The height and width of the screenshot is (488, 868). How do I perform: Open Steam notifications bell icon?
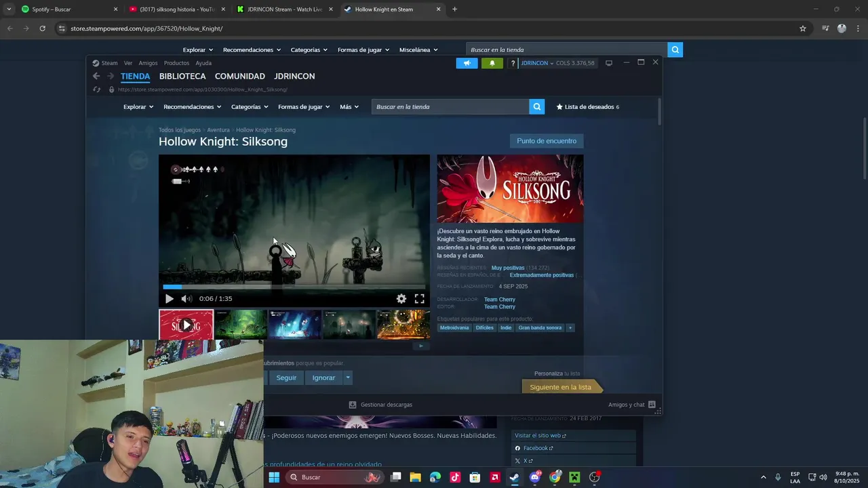pos(492,63)
